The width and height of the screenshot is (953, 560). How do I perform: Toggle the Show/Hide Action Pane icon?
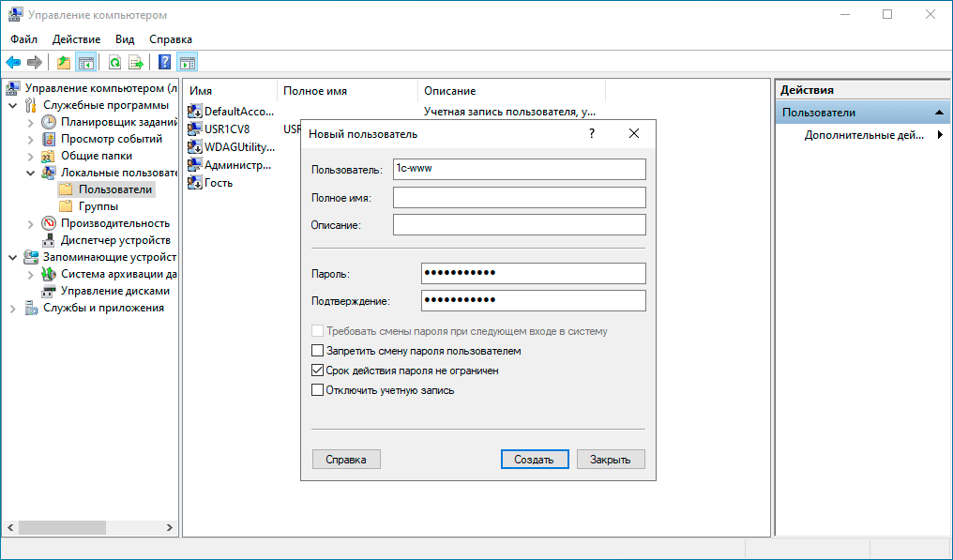point(188,62)
